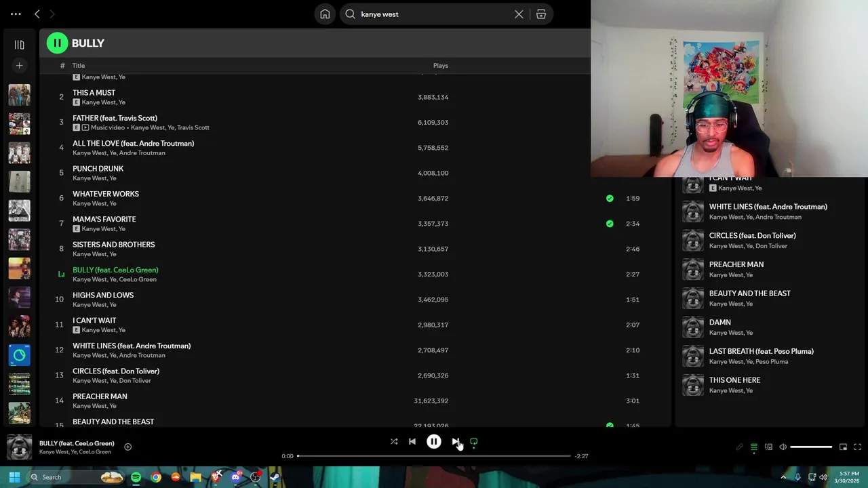This screenshot has height=488, width=868.
Task: Skip to the previous track
Action: (412, 441)
